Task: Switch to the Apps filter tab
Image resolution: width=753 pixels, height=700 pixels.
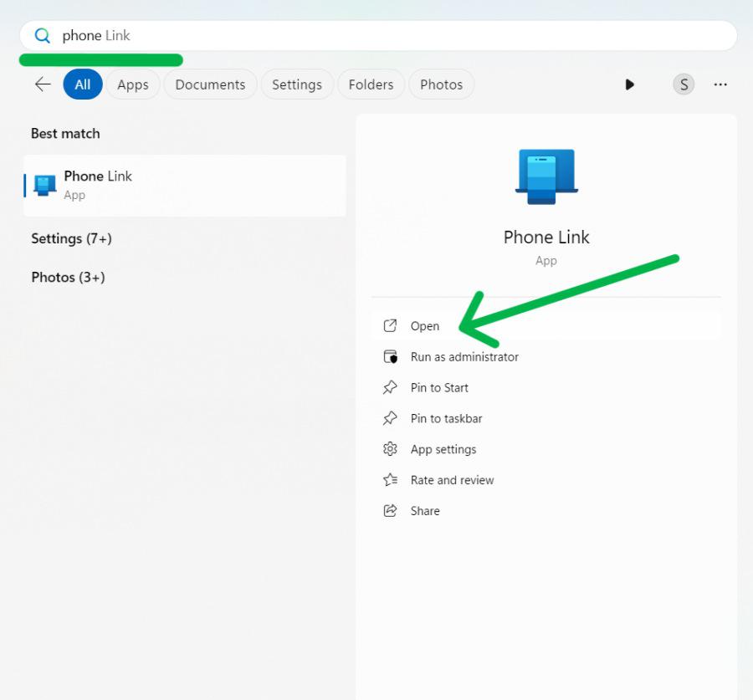Action: [132, 84]
